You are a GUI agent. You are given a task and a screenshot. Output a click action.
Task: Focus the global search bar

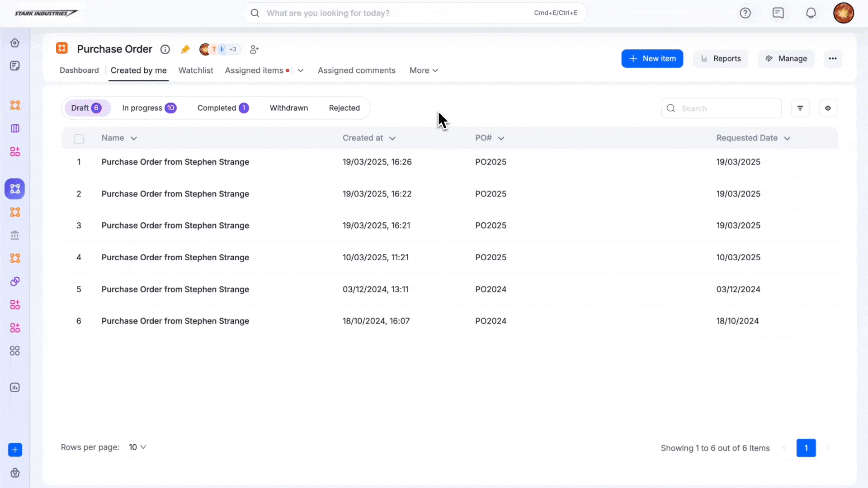(x=414, y=13)
